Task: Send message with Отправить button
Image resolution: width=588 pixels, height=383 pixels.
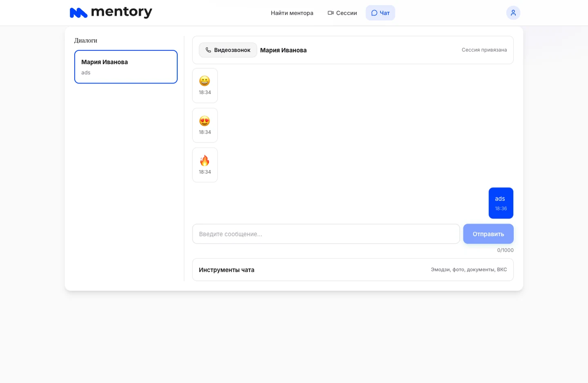Action: (x=488, y=234)
